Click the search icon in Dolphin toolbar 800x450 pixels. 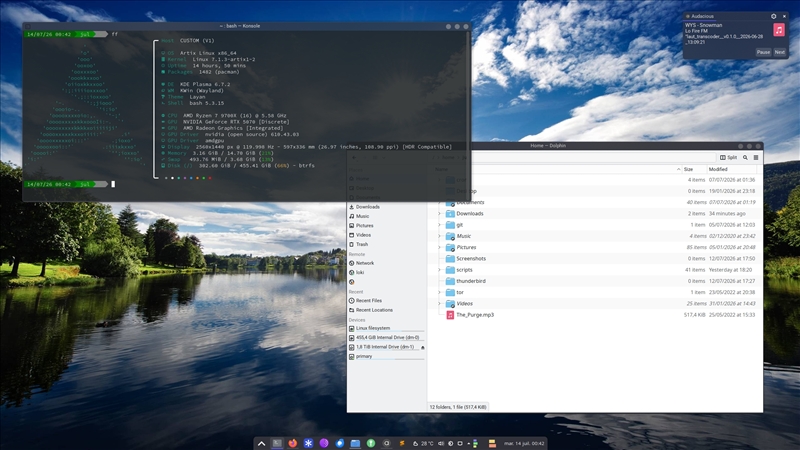point(745,158)
